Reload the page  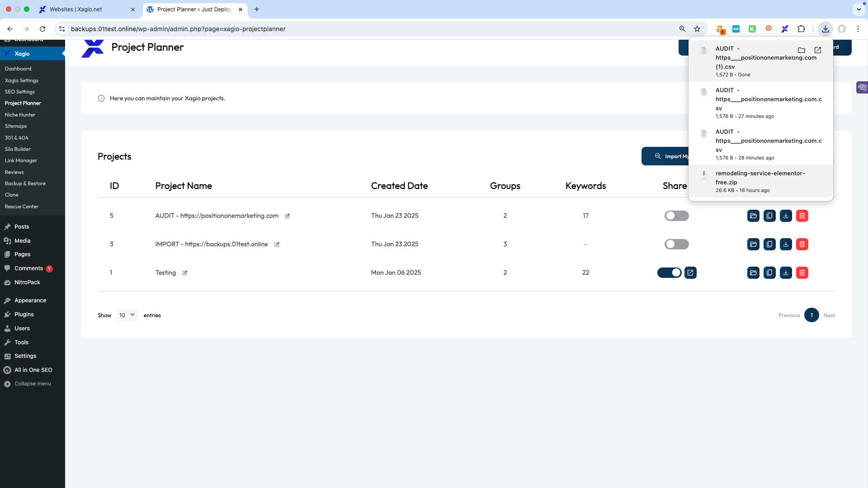tap(42, 29)
